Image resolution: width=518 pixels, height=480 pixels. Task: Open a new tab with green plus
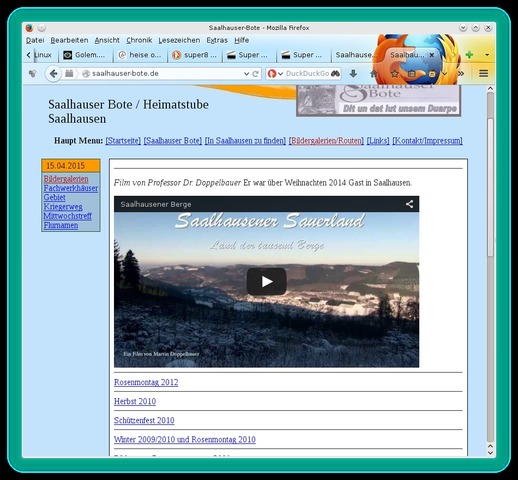(469, 55)
